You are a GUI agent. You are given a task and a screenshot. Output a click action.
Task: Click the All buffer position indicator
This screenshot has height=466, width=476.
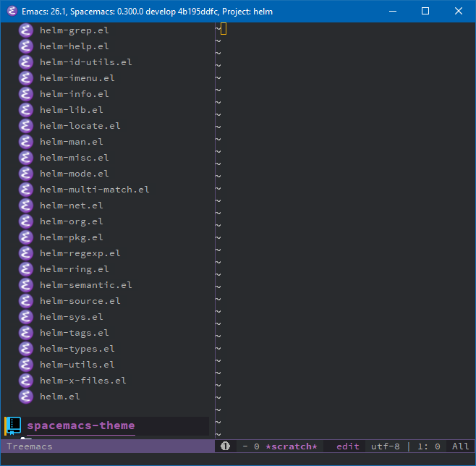[460, 446]
